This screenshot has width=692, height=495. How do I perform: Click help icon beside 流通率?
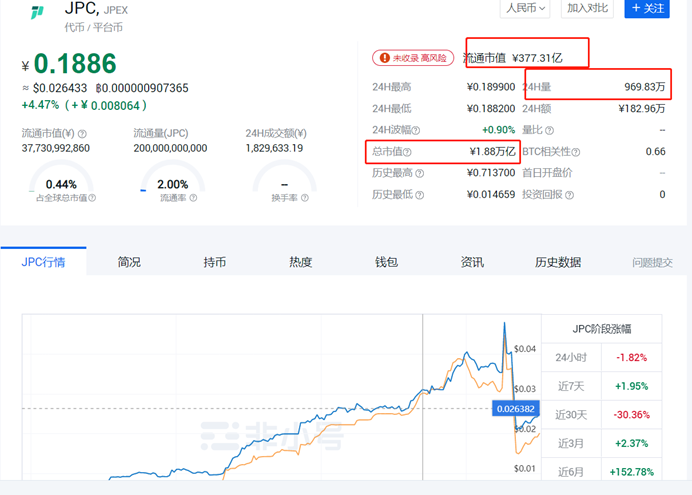point(193,198)
